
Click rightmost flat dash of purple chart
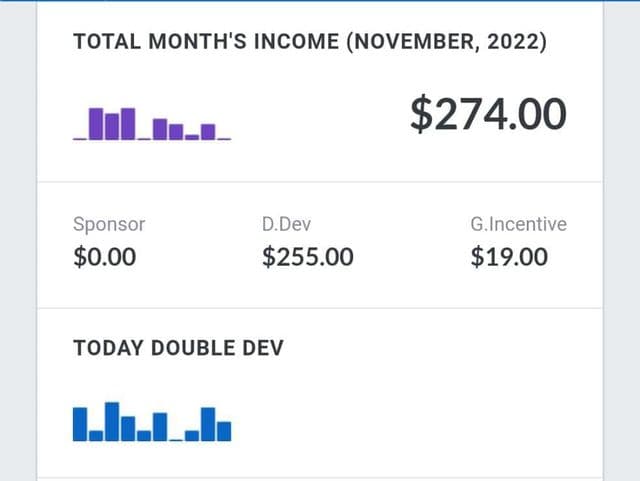[x=224, y=138]
